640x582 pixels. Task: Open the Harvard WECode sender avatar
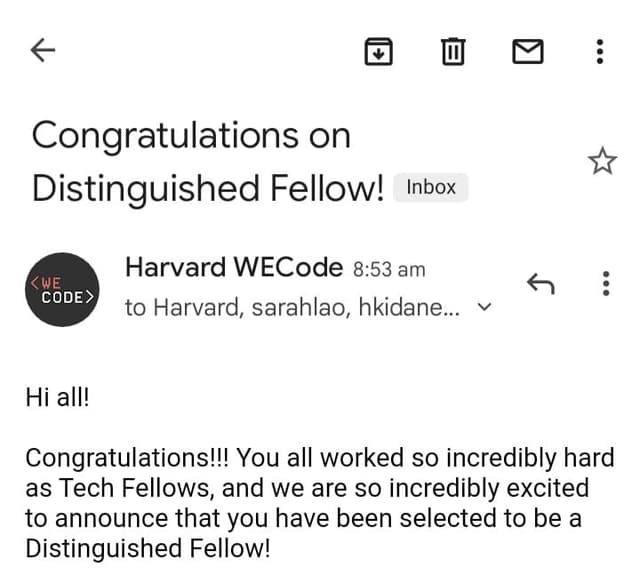pos(60,290)
